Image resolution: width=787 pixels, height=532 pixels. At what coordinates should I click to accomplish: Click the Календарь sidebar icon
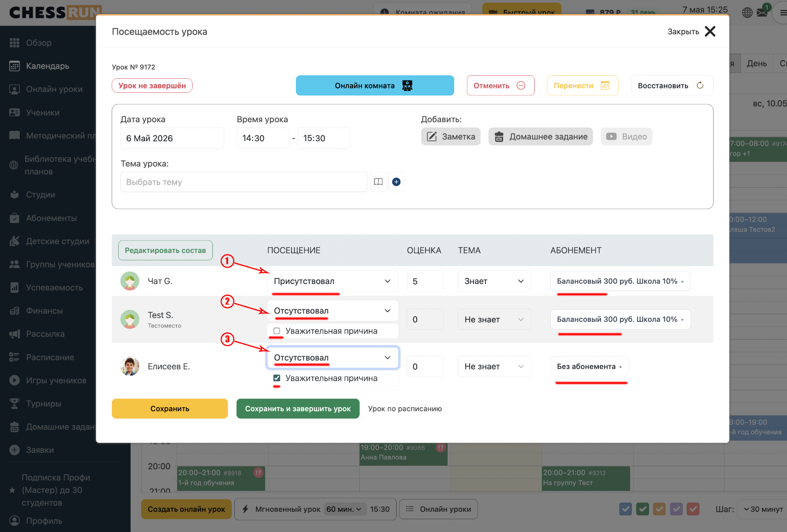(x=15, y=66)
